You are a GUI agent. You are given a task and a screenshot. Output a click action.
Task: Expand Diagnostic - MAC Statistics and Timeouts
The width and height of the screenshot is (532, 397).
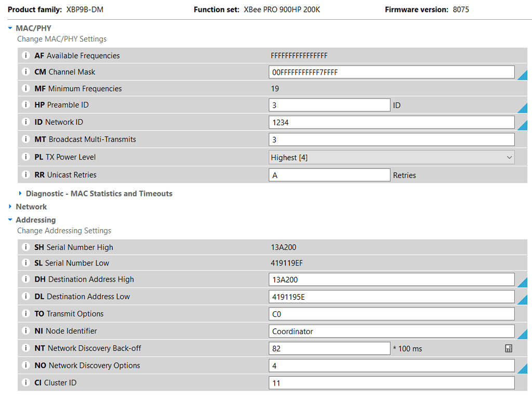[19, 193]
